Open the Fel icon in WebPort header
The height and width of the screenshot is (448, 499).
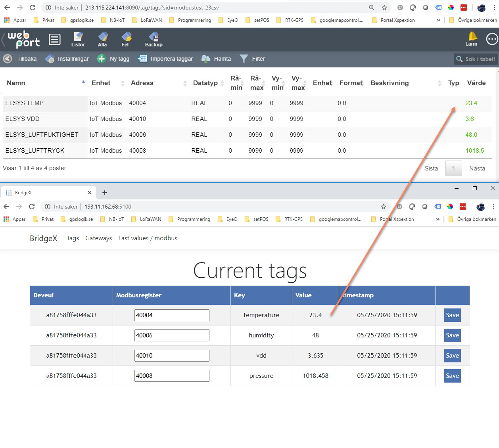(x=125, y=39)
